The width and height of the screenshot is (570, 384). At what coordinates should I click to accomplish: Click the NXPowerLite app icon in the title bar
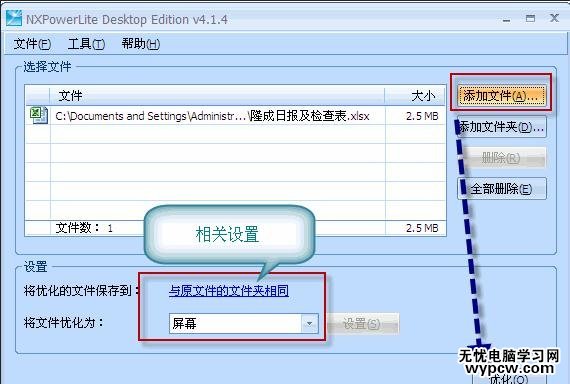(x=14, y=18)
